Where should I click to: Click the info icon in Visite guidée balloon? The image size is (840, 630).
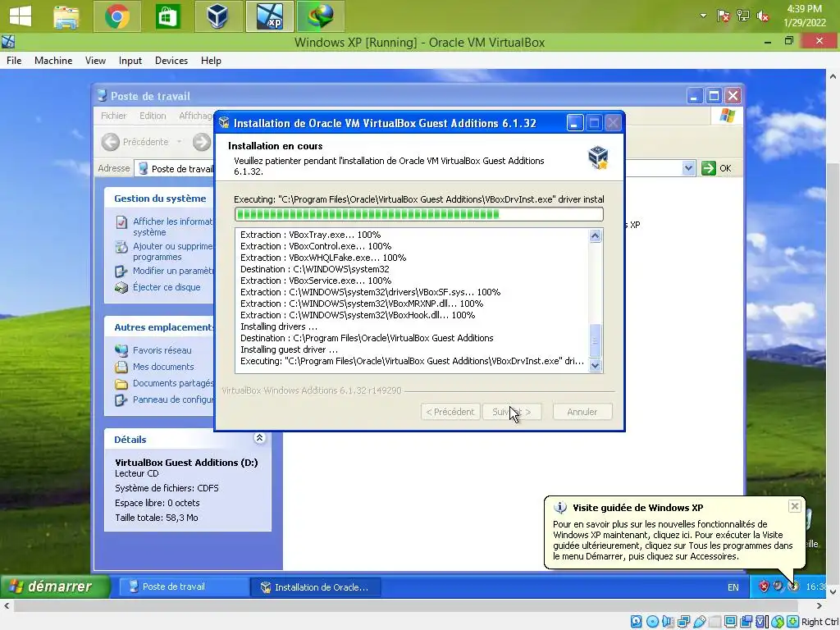pyautogui.click(x=559, y=507)
